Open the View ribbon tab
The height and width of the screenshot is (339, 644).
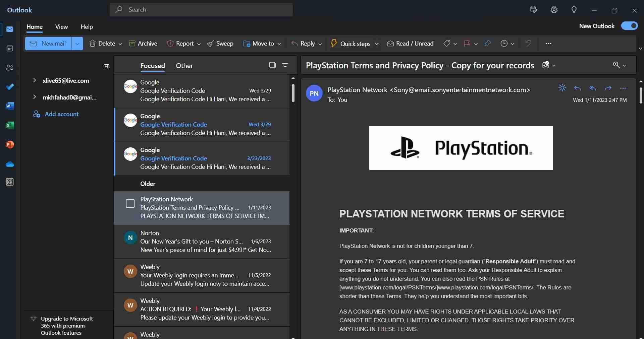pos(61,27)
